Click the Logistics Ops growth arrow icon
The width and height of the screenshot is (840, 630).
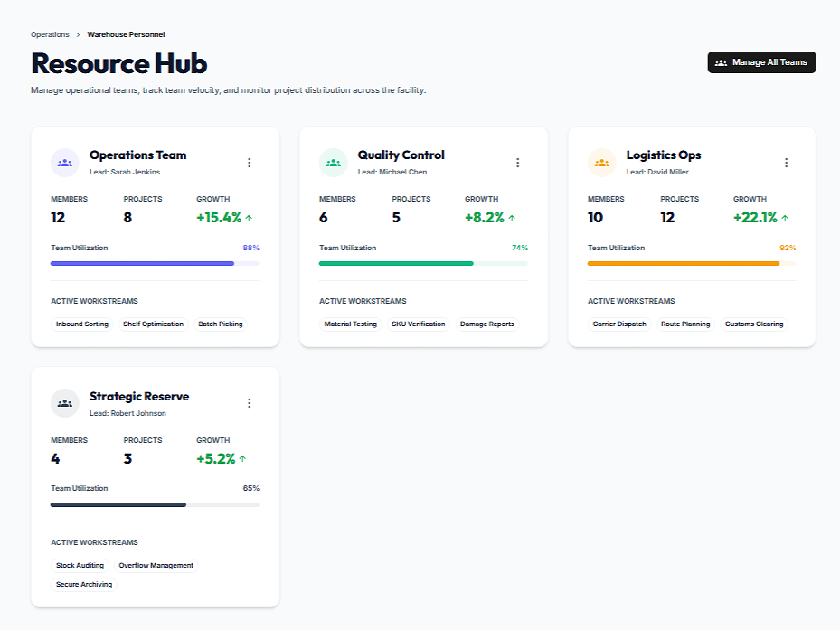785,218
